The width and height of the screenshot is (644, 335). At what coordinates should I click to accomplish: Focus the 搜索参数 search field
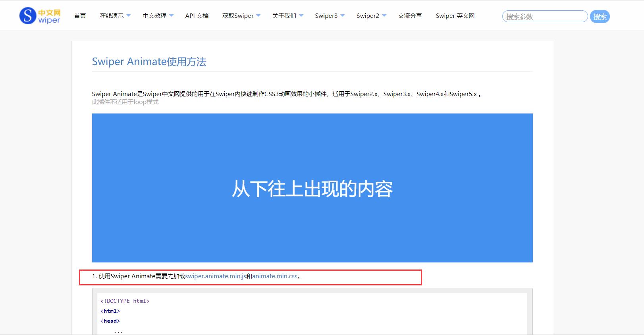coord(545,16)
